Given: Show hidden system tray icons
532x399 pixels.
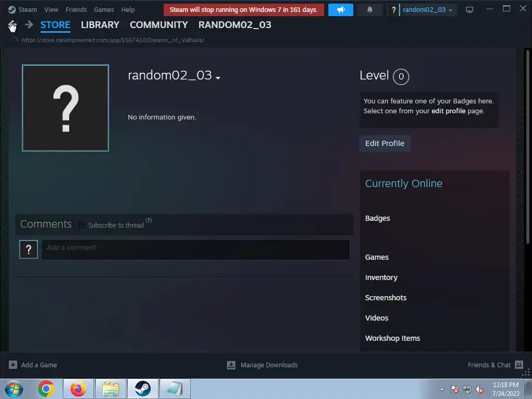Looking at the screenshot, I should click(x=442, y=389).
